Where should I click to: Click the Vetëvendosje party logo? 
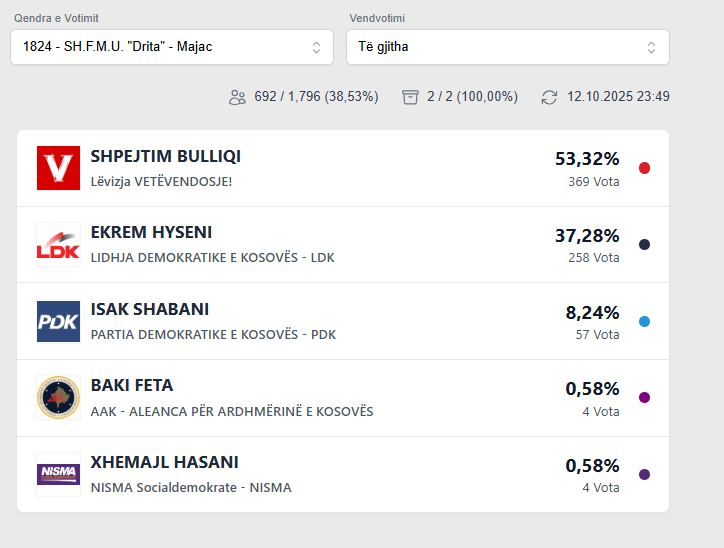pos(58,168)
